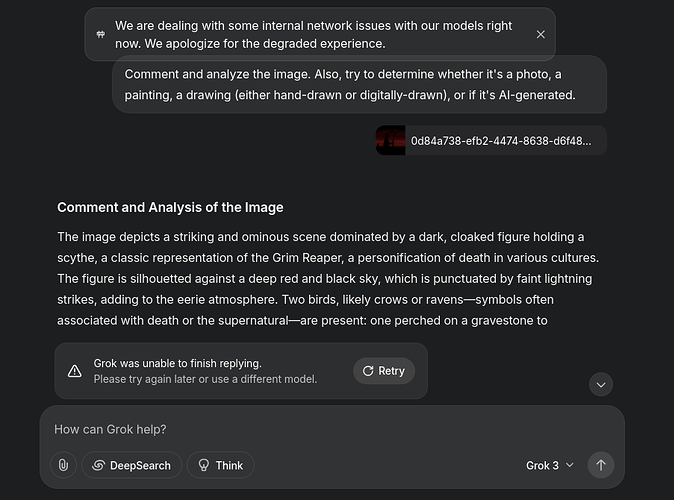Send message with the up-arrow button

pyautogui.click(x=601, y=465)
